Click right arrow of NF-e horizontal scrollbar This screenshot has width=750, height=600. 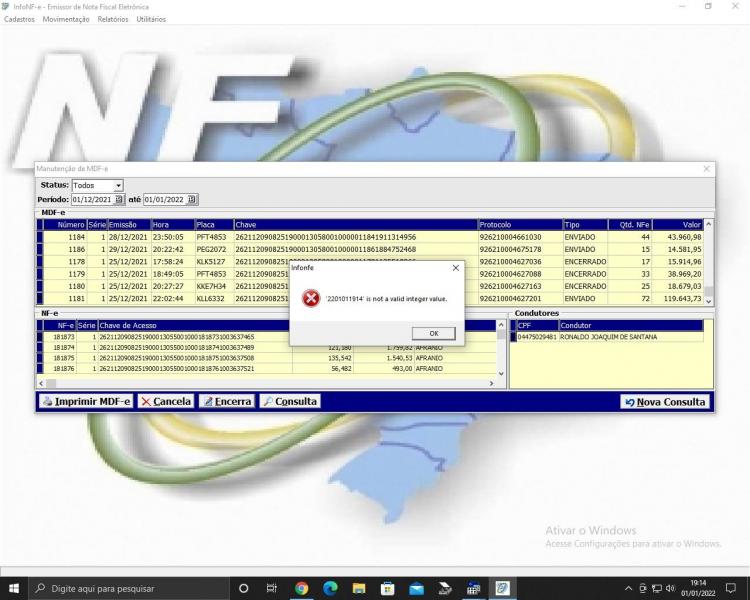491,383
